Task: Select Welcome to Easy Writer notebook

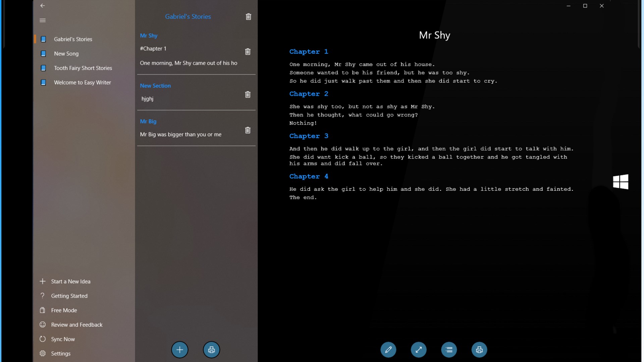Action: [82, 82]
